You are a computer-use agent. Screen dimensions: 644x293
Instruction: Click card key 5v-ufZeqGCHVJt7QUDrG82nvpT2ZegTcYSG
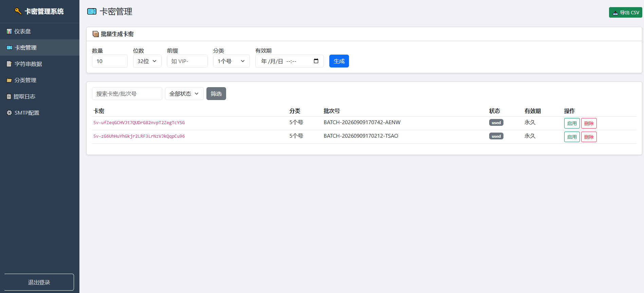[x=139, y=122]
